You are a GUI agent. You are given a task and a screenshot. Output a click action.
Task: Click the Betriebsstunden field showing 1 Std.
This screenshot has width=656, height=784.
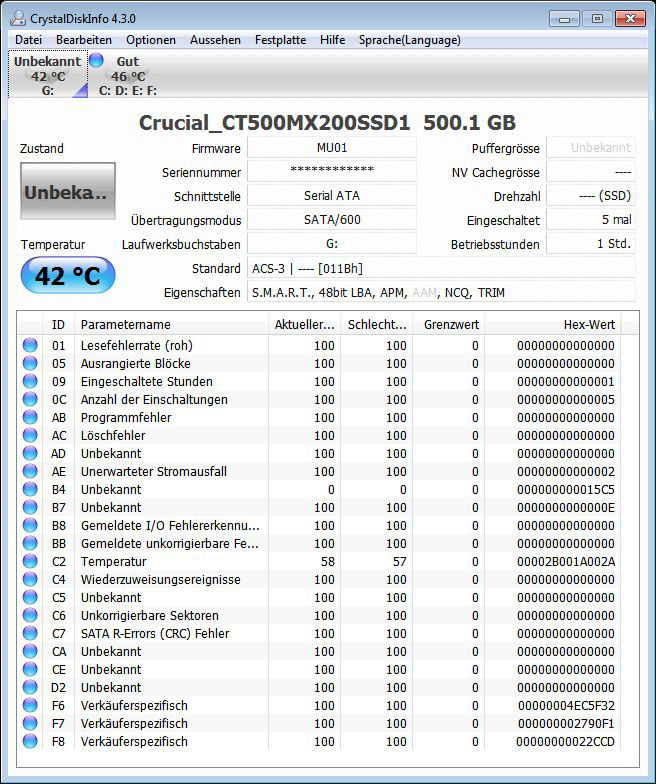click(x=591, y=244)
